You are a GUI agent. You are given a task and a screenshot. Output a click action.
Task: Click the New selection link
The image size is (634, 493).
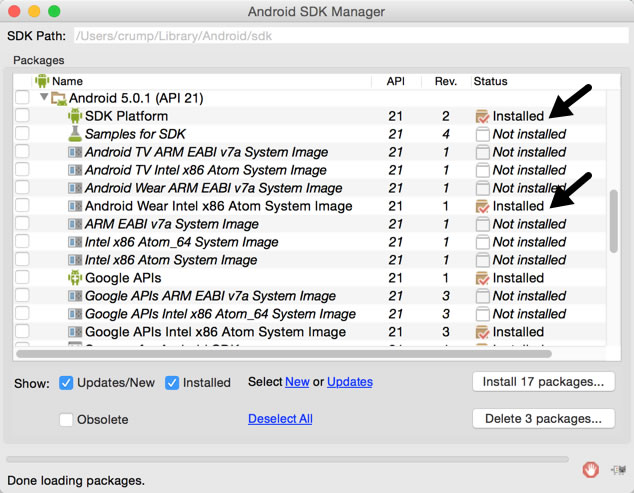[297, 382]
